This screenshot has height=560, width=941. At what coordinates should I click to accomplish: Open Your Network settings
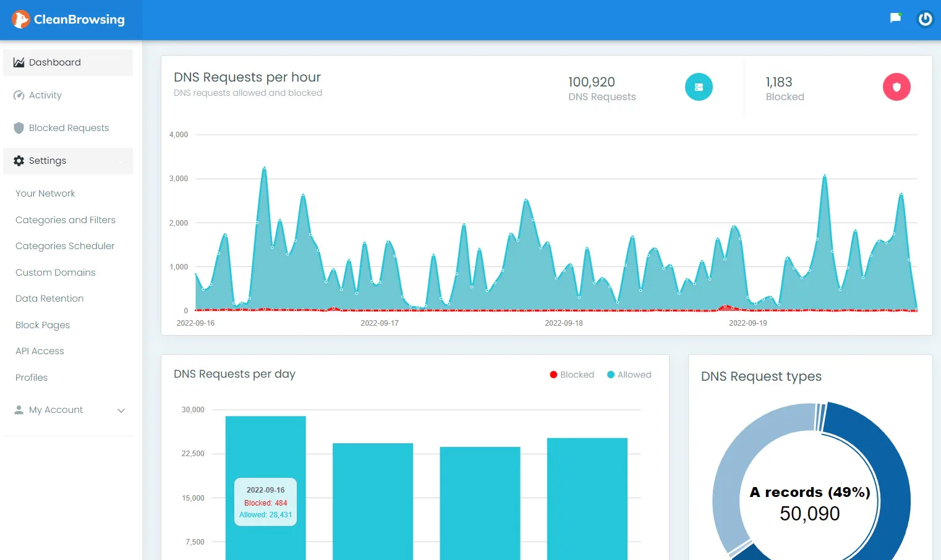pyautogui.click(x=45, y=193)
